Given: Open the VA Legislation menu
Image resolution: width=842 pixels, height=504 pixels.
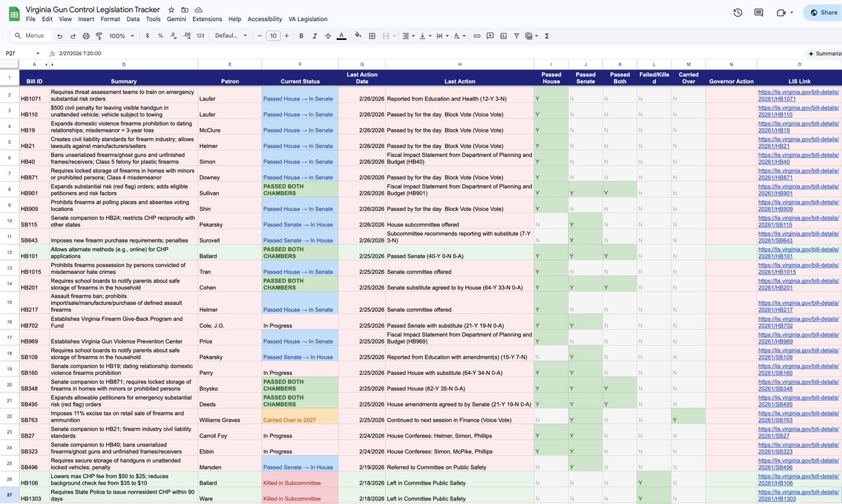Looking at the screenshot, I should tap(307, 19).
